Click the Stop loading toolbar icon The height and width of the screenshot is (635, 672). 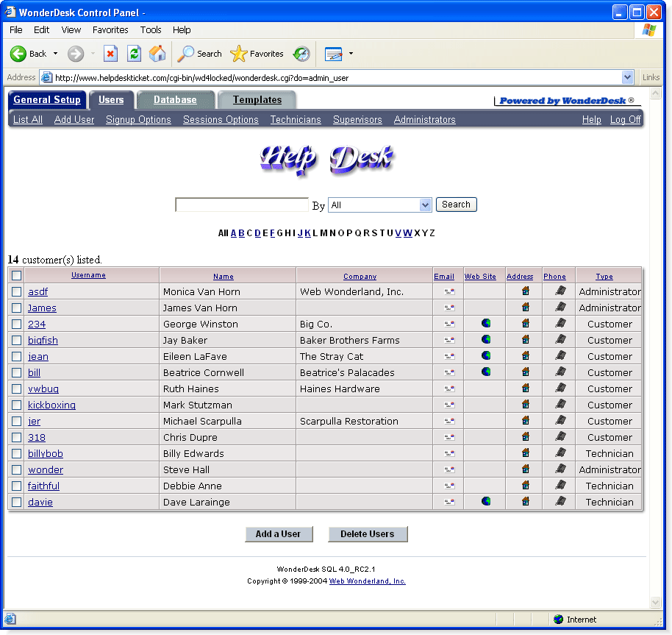click(110, 54)
